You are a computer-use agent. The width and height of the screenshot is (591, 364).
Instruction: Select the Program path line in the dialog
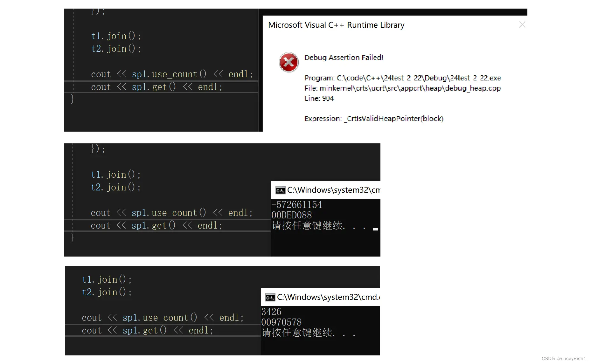click(403, 78)
